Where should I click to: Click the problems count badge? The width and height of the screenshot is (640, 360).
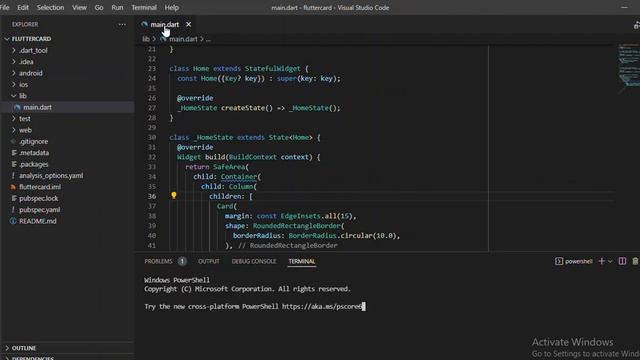[182, 261]
